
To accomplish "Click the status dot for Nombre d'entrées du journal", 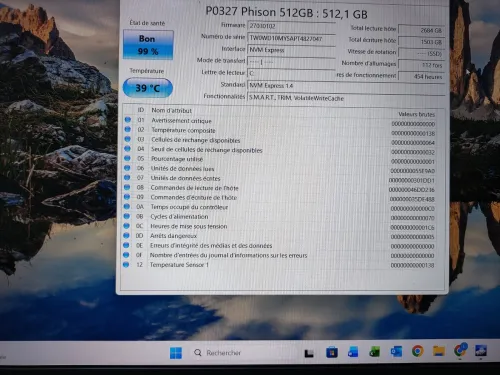I will click(126, 255).
